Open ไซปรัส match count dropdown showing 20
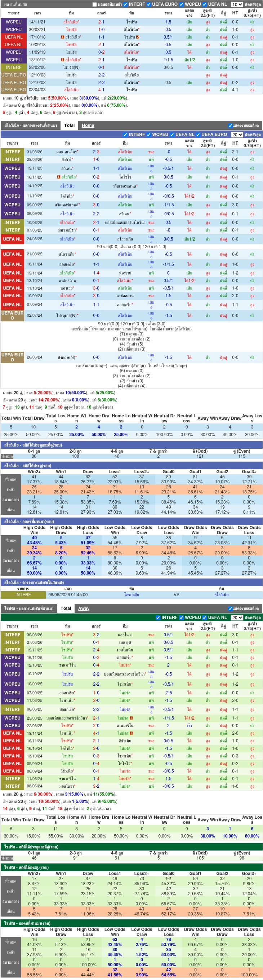The width and height of the screenshot is (263, 980). pos(237,618)
